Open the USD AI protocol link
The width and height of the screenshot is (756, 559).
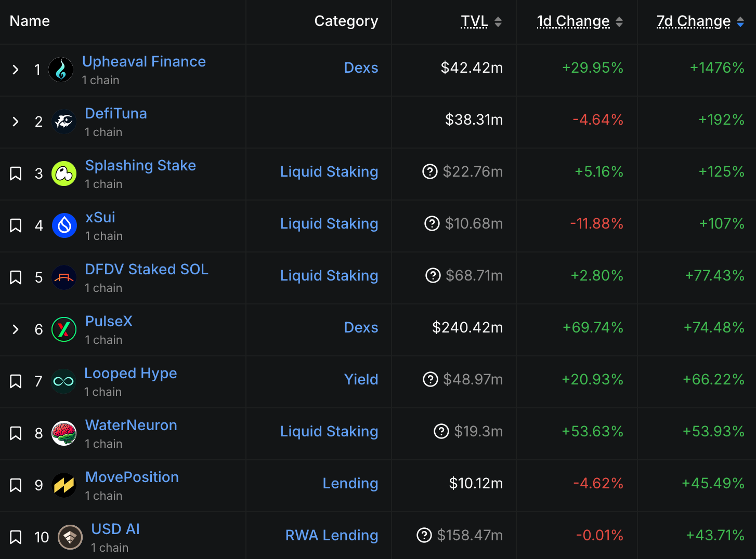point(115,529)
